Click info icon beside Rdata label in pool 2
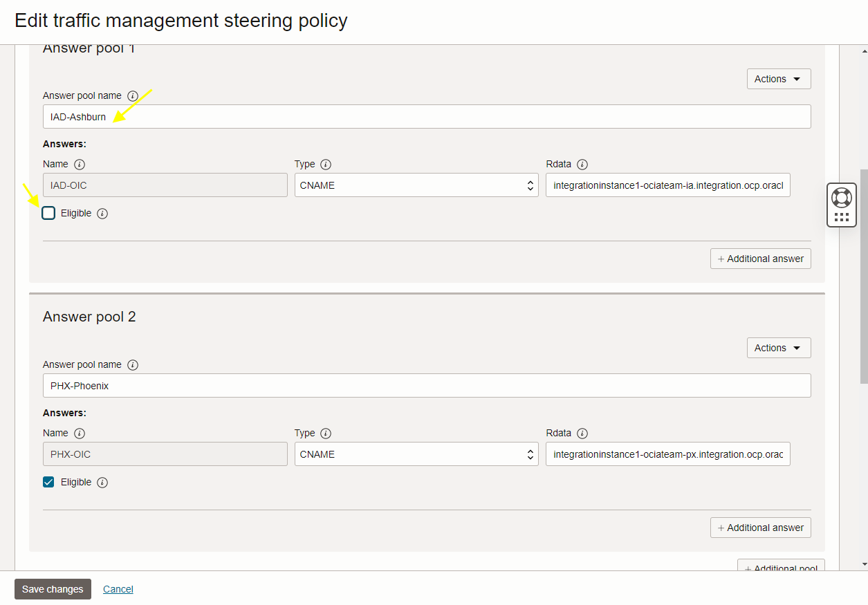Image resolution: width=868 pixels, height=605 pixels. pyautogui.click(x=582, y=434)
